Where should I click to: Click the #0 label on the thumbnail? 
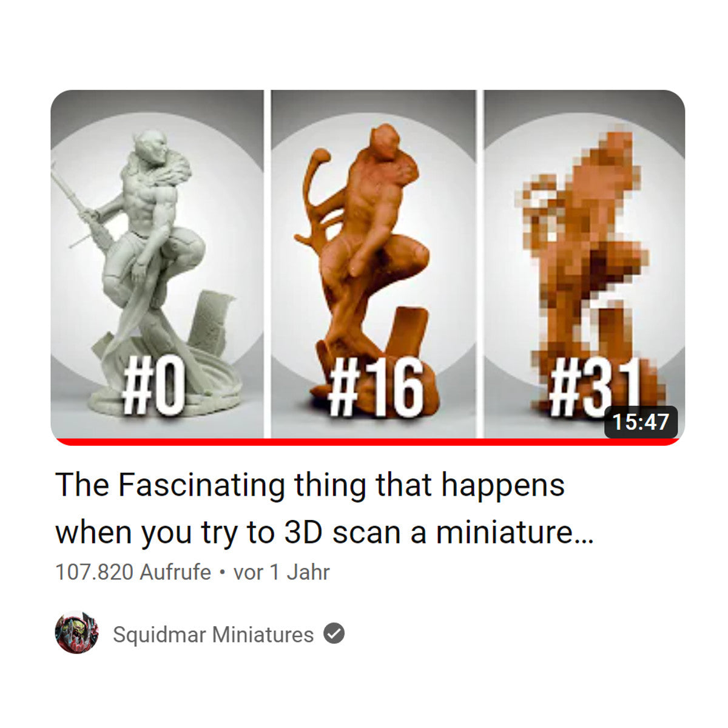[x=153, y=387]
